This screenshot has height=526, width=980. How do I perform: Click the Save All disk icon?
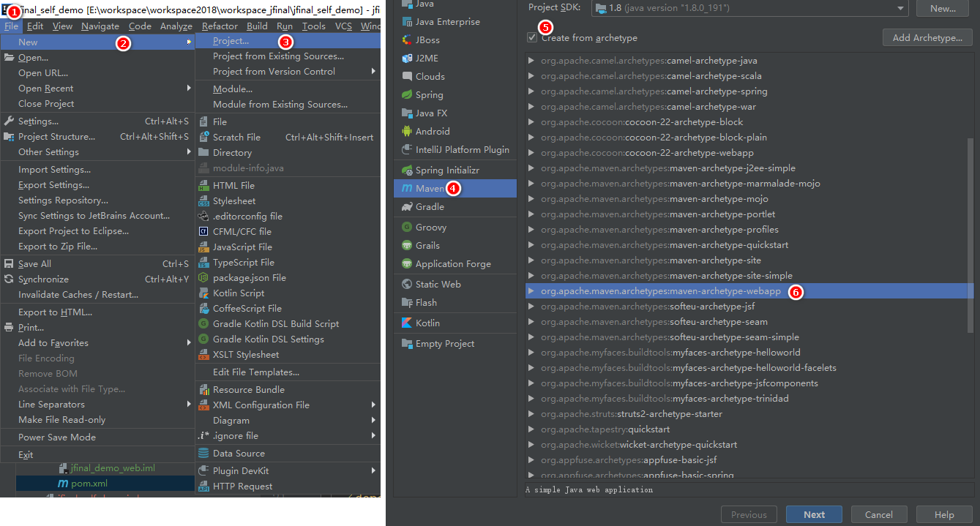(9, 263)
